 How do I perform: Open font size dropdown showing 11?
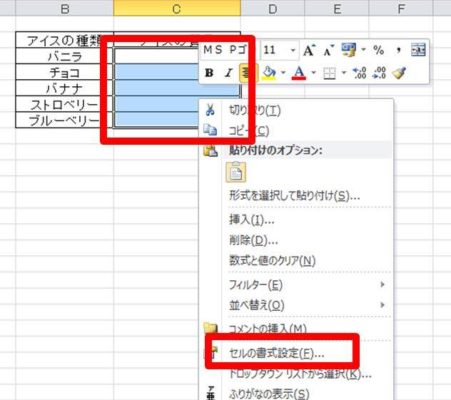point(293,51)
